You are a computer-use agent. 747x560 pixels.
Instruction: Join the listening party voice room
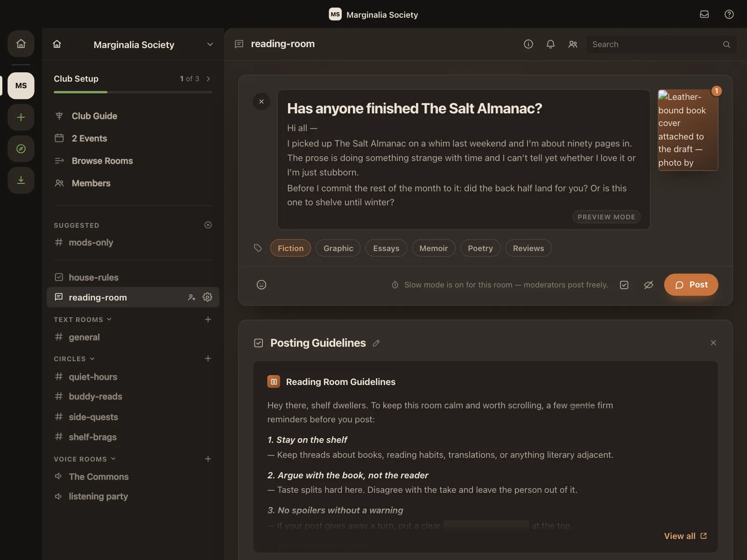click(133, 497)
